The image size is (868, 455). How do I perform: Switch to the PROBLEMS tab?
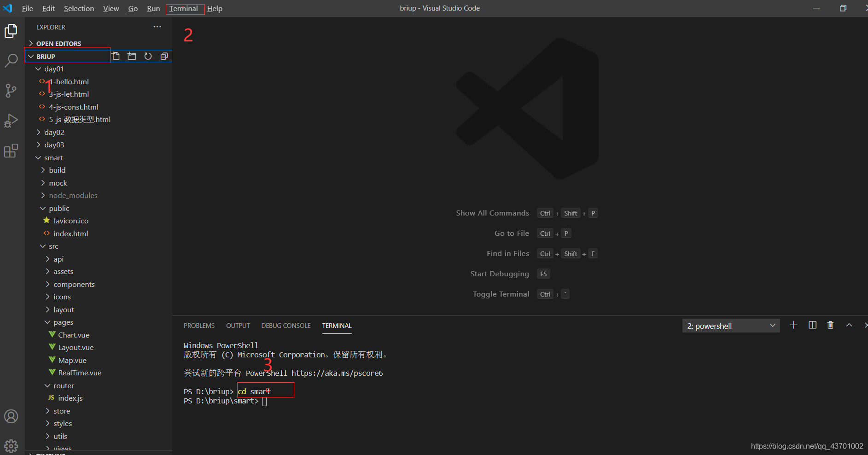tap(199, 326)
